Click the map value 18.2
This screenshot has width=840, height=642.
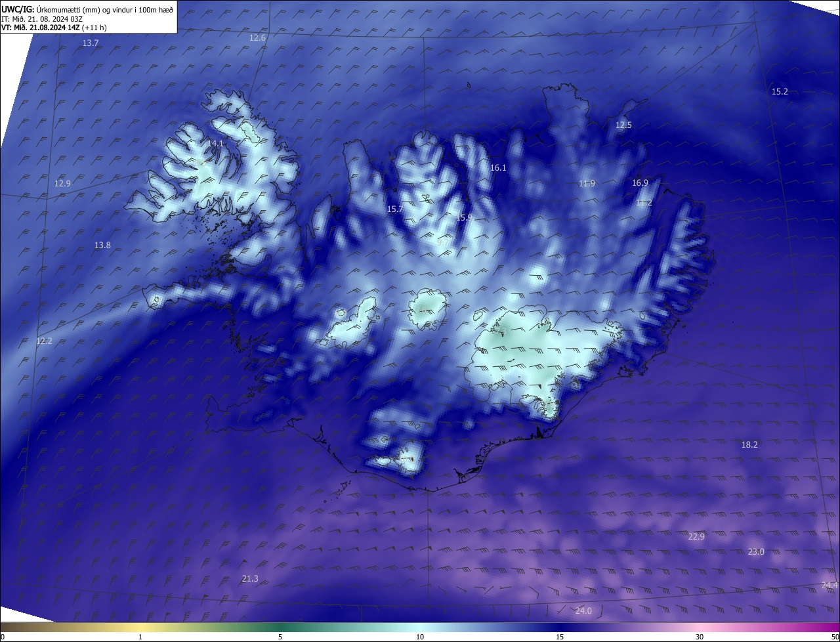[749, 445]
